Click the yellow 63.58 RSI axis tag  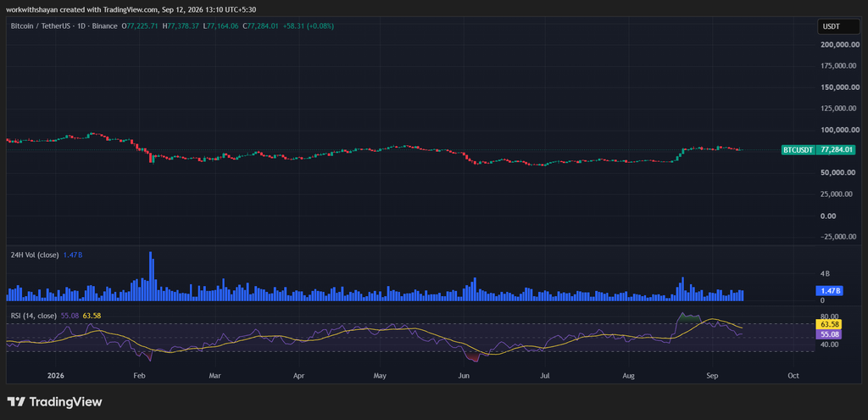(x=830, y=323)
